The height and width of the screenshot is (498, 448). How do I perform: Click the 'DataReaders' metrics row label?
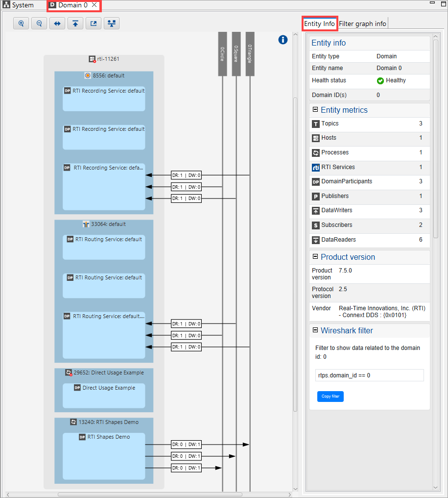(338, 240)
